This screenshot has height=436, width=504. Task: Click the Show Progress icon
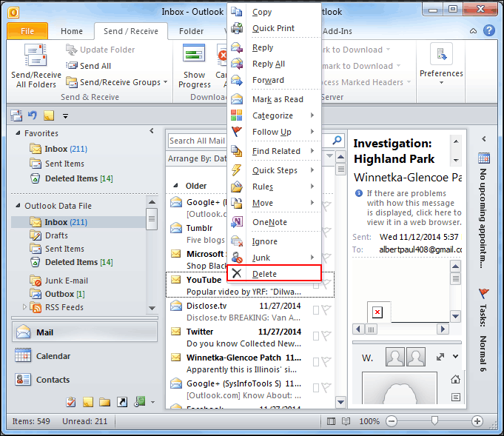[x=194, y=53]
